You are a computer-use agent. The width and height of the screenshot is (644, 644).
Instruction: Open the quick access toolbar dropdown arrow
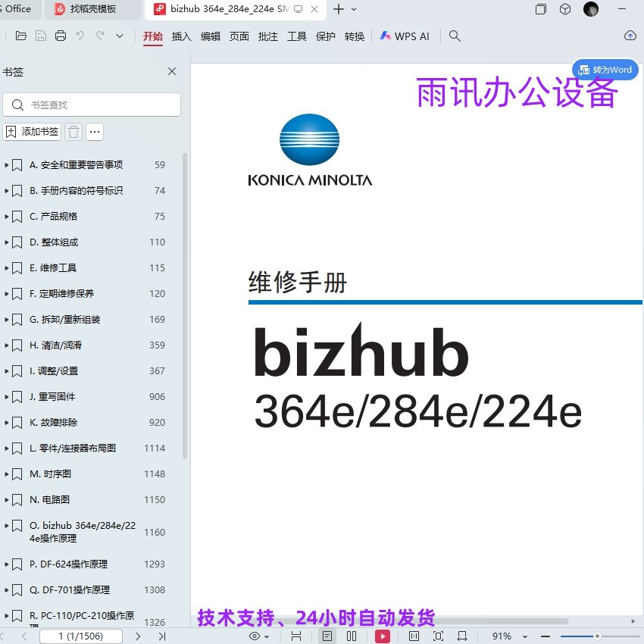click(120, 36)
